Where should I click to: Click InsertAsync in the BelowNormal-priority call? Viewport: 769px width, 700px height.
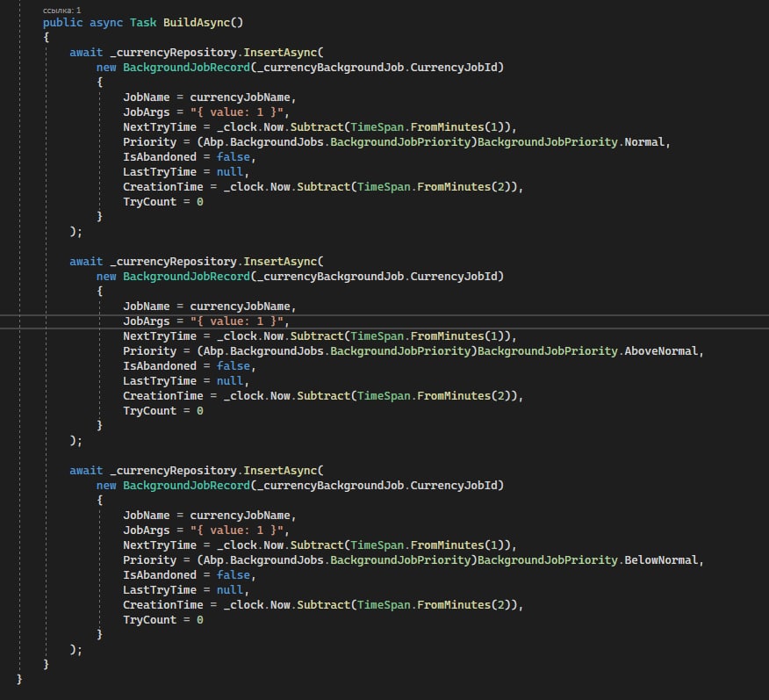click(x=281, y=471)
